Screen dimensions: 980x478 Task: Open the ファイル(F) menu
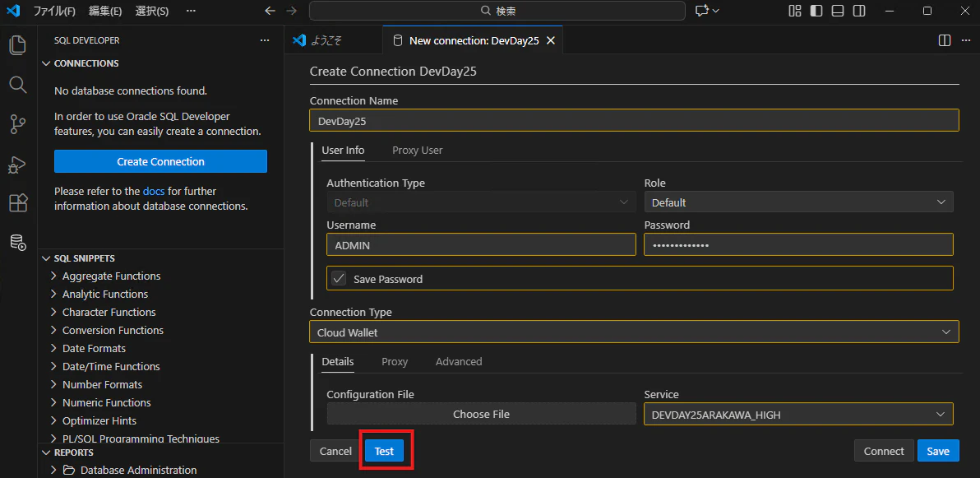(x=54, y=11)
